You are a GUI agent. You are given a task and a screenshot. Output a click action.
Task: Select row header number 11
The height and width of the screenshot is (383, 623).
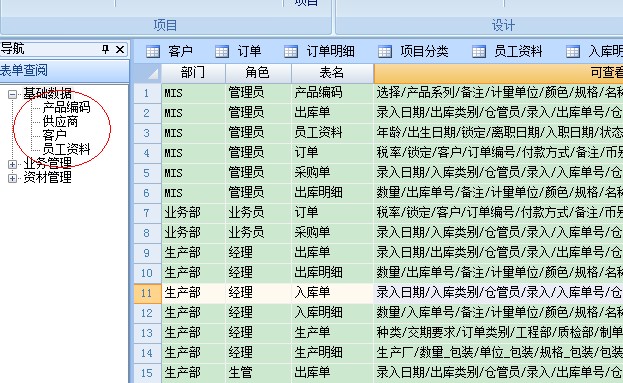(147, 293)
